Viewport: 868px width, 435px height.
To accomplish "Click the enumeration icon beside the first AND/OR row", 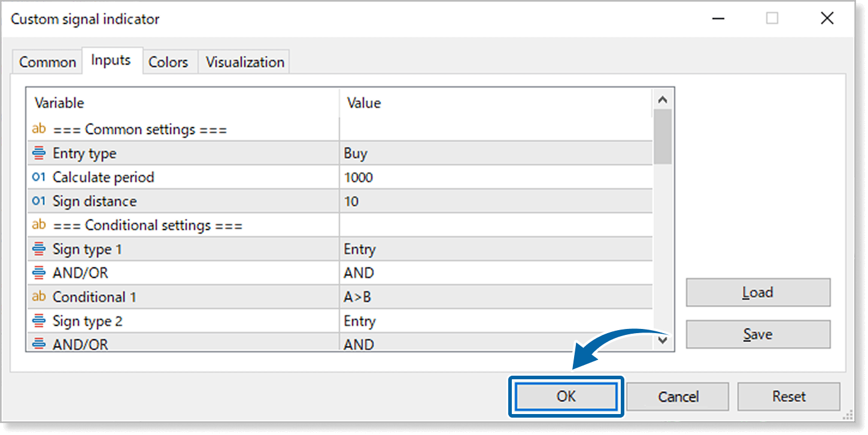I will coord(39,273).
